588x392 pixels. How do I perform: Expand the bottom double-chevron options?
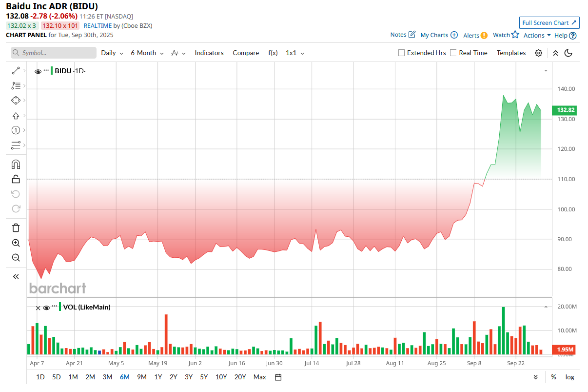pos(536,377)
